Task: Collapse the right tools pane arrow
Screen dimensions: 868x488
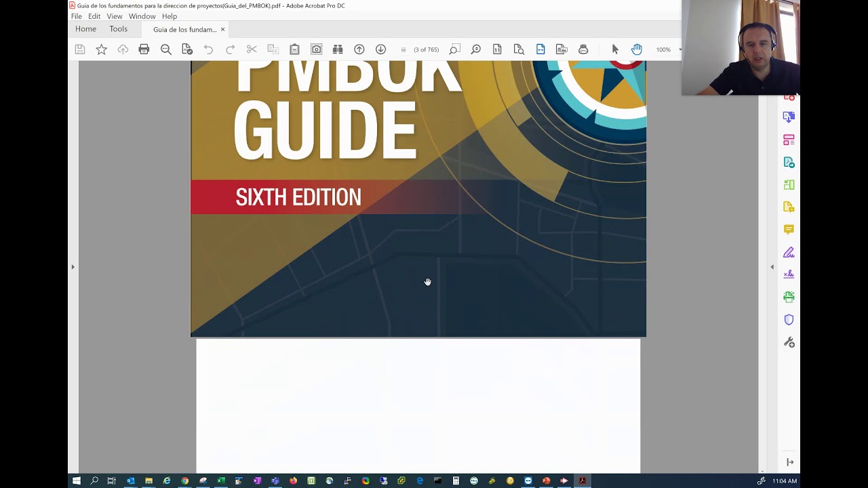Action: tap(772, 267)
